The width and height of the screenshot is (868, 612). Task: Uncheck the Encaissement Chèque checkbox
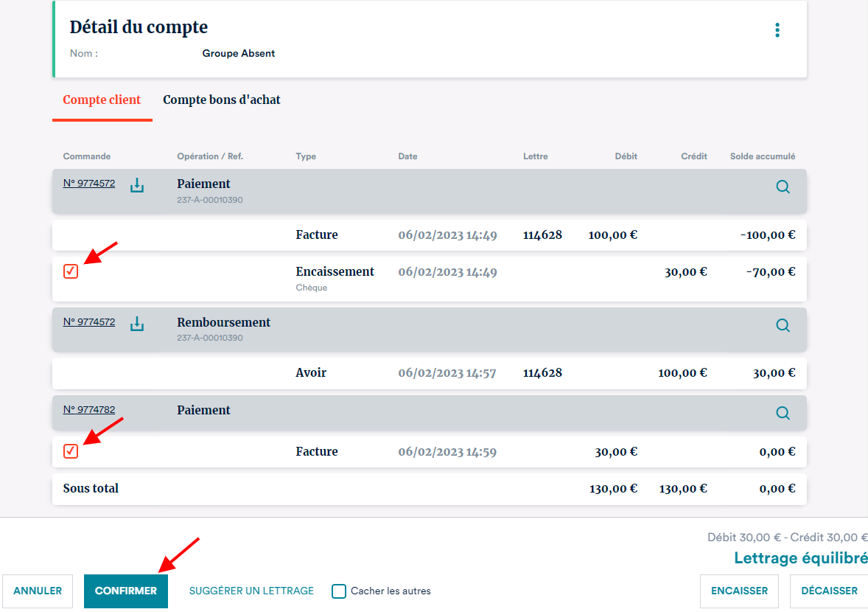pos(71,271)
